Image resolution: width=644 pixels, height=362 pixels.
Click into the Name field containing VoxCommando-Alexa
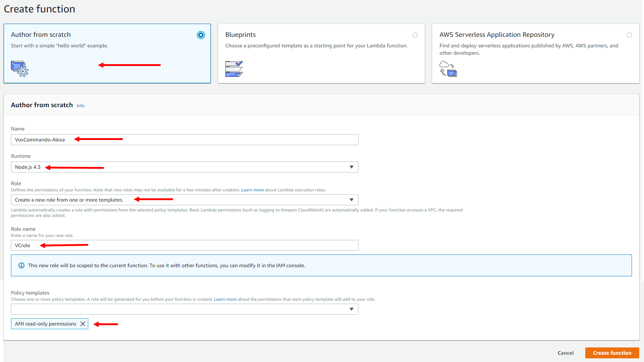(x=185, y=140)
